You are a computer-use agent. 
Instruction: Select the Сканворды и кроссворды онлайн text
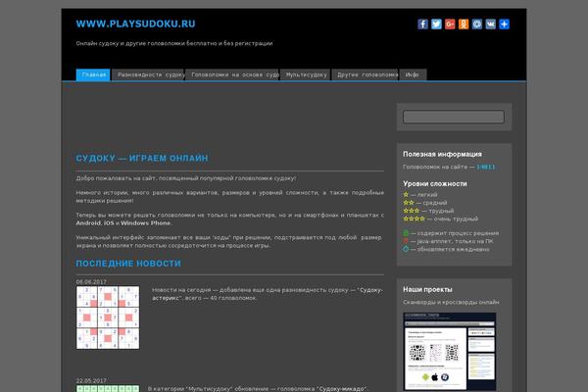(451, 303)
